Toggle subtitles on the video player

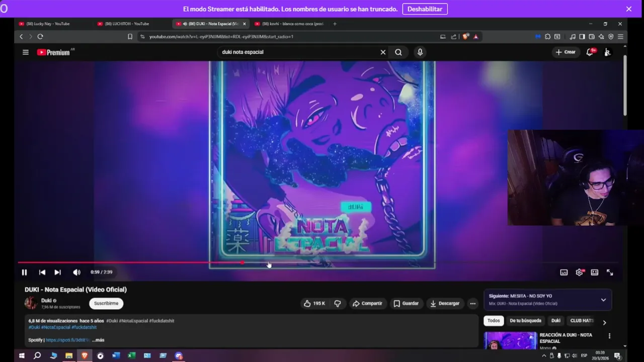(564, 272)
